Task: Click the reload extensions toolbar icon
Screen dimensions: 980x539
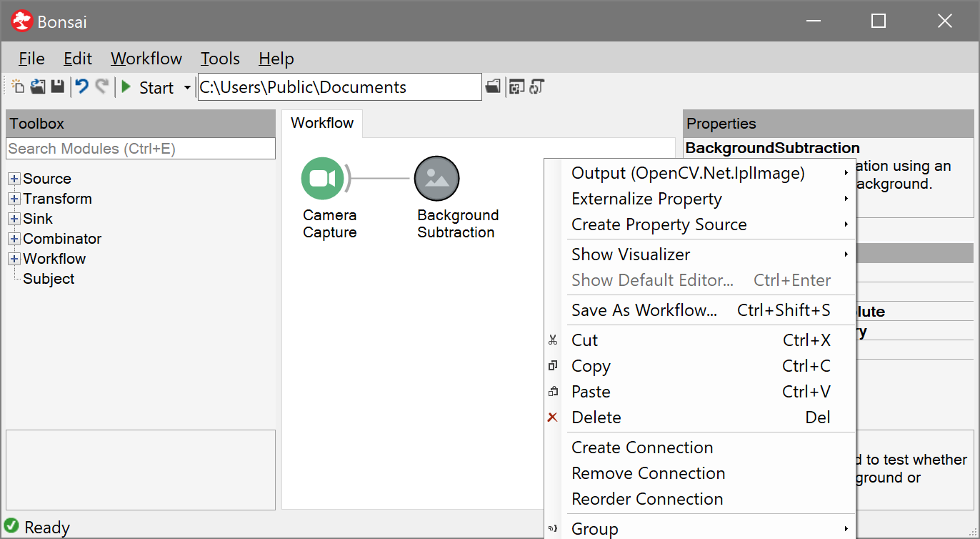Action: (x=536, y=87)
